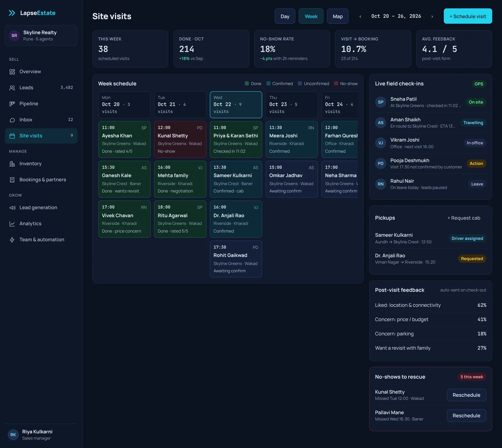The height and width of the screenshot is (448, 502).
Task: Click the date range Oct 20 – 26, 2026
Action: click(x=396, y=16)
